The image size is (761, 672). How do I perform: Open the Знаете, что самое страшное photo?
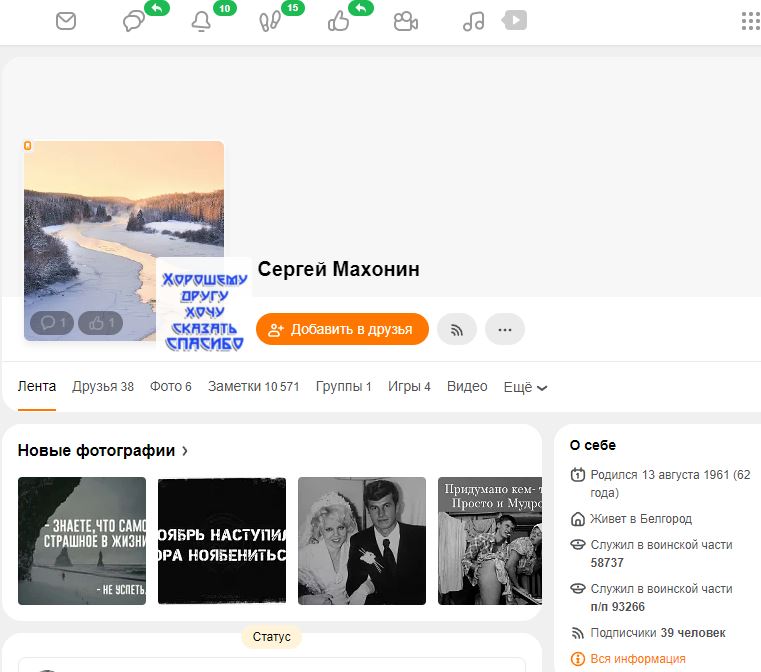pyautogui.click(x=82, y=541)
